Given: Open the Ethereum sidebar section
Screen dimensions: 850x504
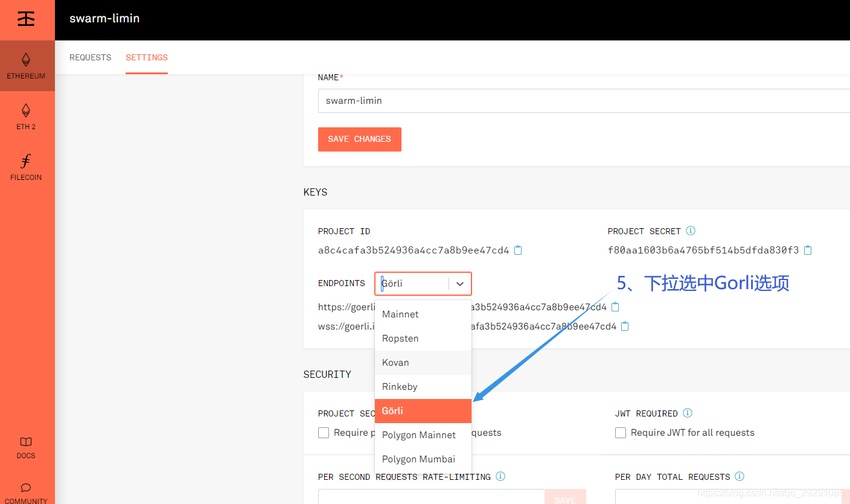Looking at the screenshot, I should coord(26,66).
